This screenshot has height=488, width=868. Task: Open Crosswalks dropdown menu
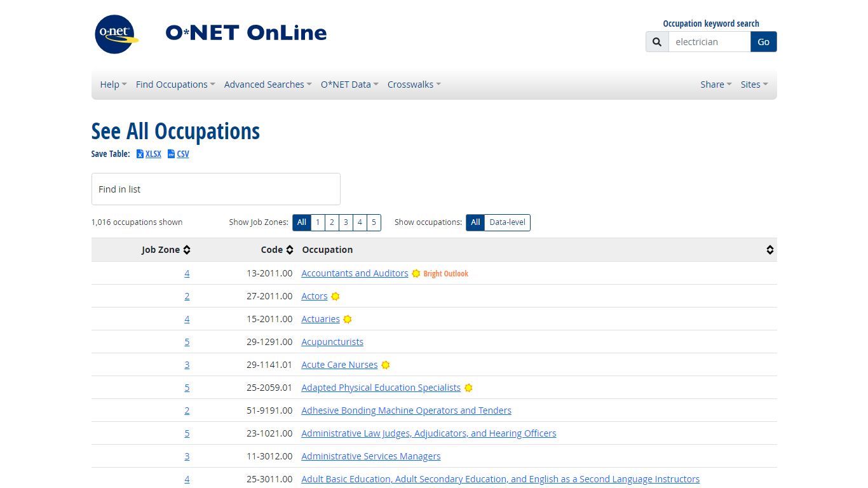414,85
